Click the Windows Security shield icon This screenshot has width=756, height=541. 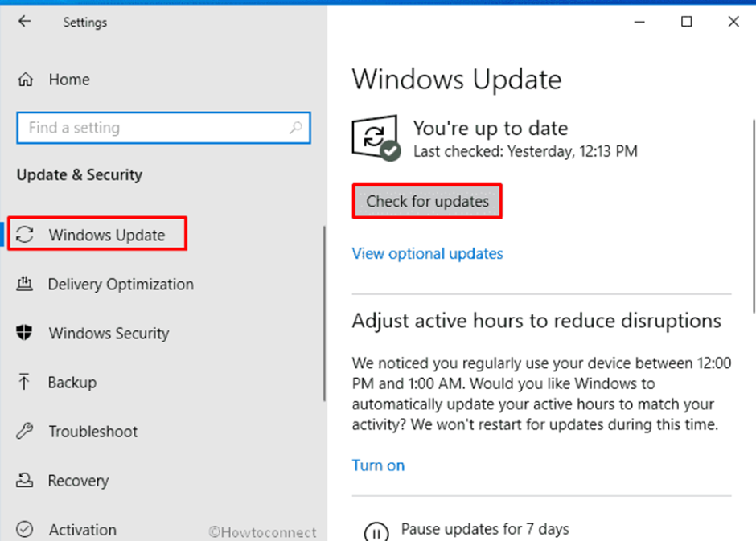point(25,333)
